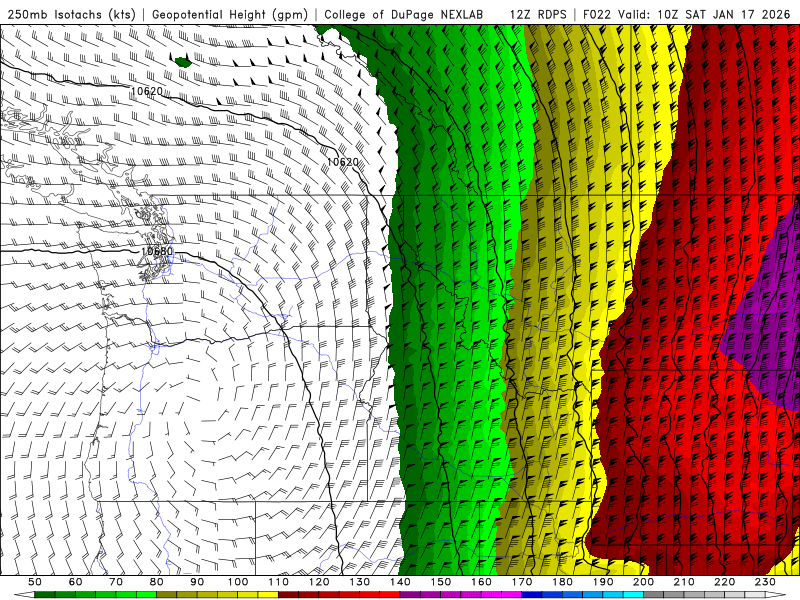Screen dimensions: 800x600
Task: Click the bright red swatch before 140 on the color bar
Action: (390, 595)
